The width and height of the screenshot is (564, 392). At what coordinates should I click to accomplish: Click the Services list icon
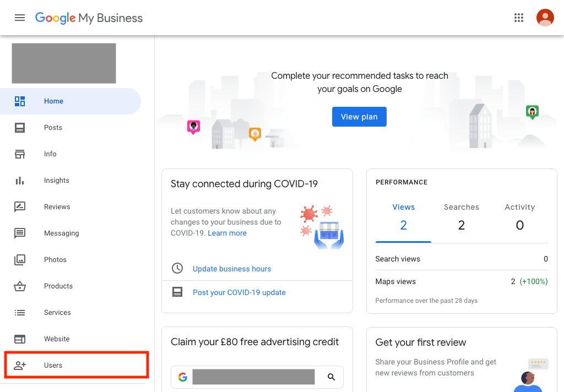[20, 313]
